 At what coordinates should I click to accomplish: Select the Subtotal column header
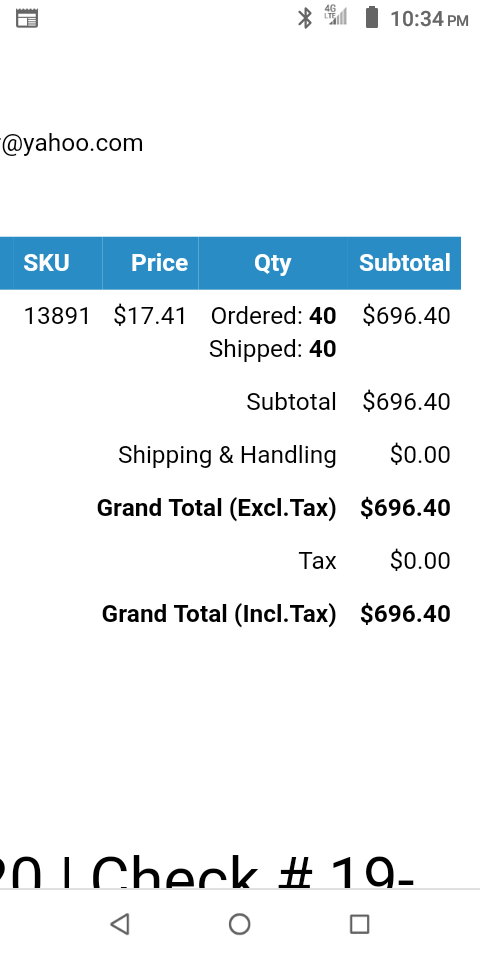coord(404,263)
